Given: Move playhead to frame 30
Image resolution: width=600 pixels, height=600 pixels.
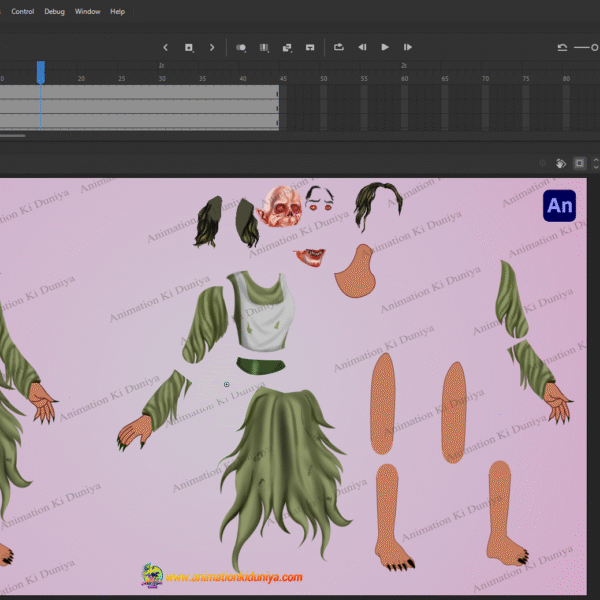Looking at the screenshot, I should [x=162, y=78].
